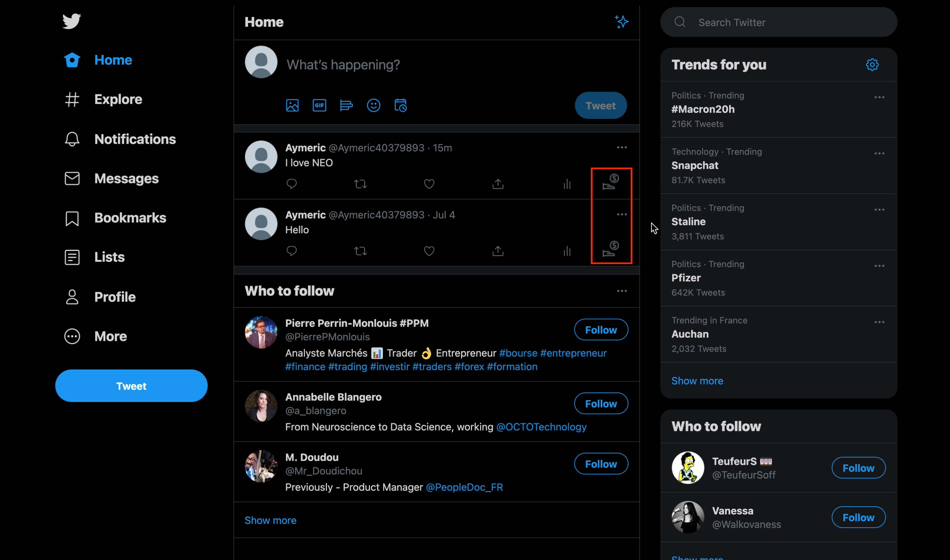
Task: Go to Notifications in sidebar
Action: pos(135,139)
